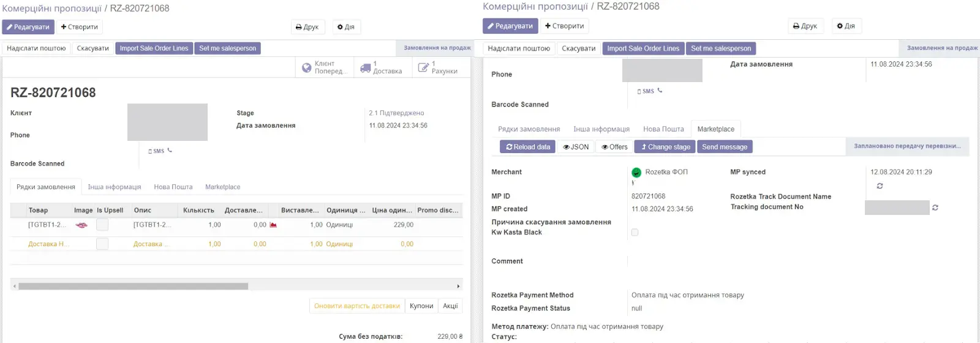
Task: Click the Акції button
Action: (451, 306)
